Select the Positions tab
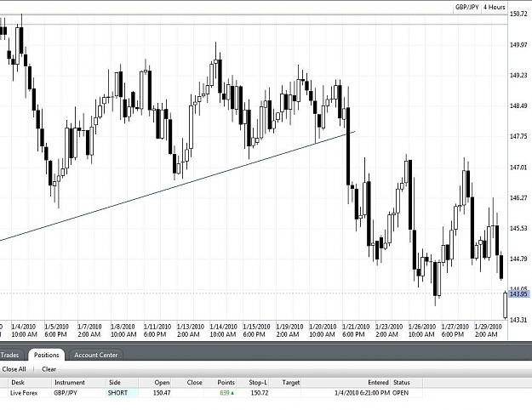 [47, 355]
